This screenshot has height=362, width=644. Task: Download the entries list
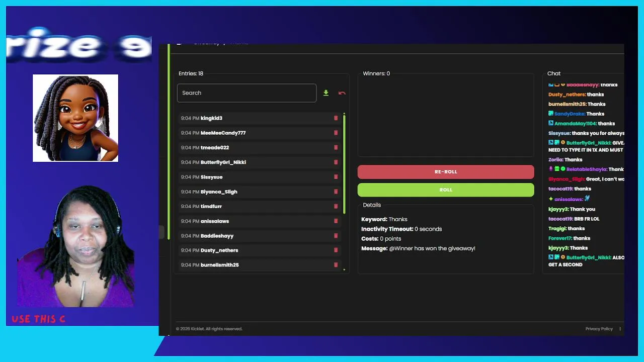[326, 93]
